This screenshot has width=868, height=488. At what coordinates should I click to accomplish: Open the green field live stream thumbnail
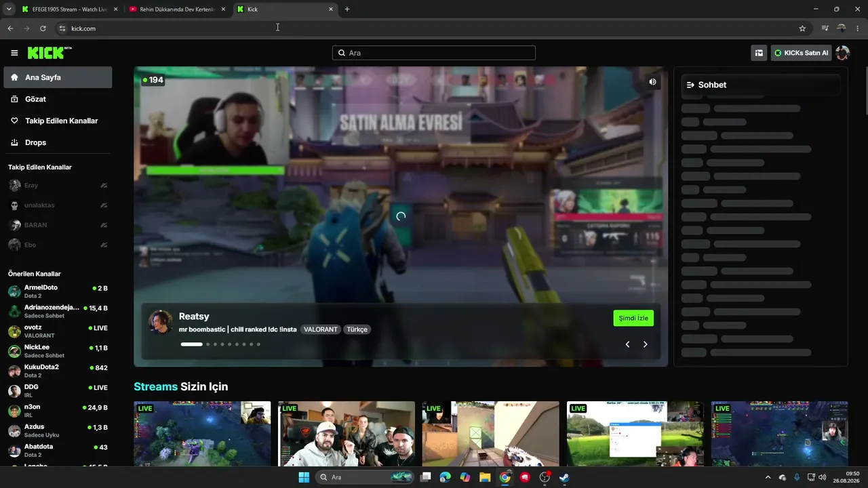click(635, 434)
